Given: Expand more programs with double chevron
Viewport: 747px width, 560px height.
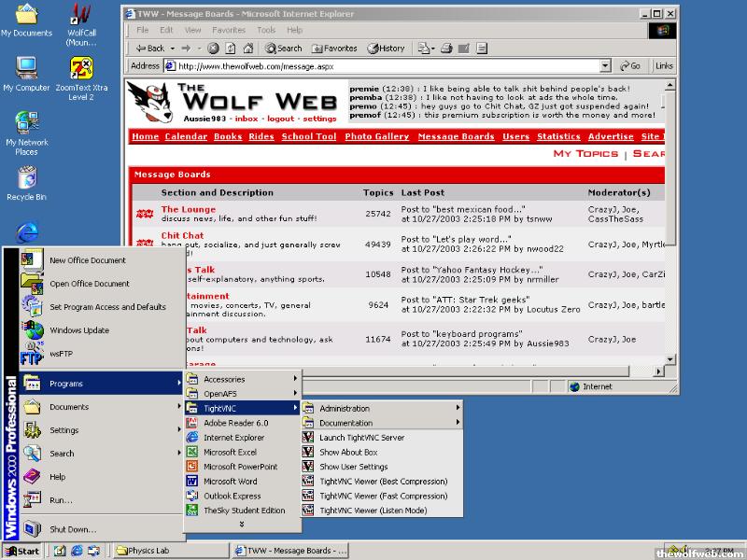Looking at the screenshot, I should (x=242, y=525).
